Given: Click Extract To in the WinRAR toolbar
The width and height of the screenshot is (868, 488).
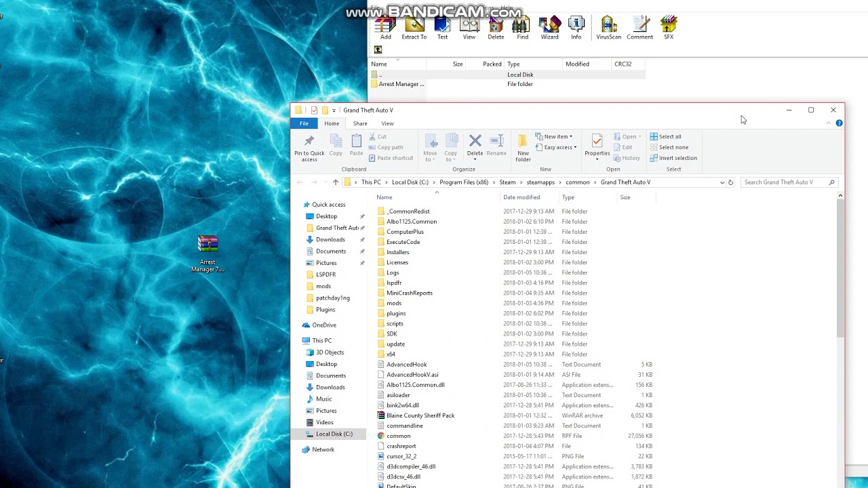Looking at the screenshot, I should [414, 28].
